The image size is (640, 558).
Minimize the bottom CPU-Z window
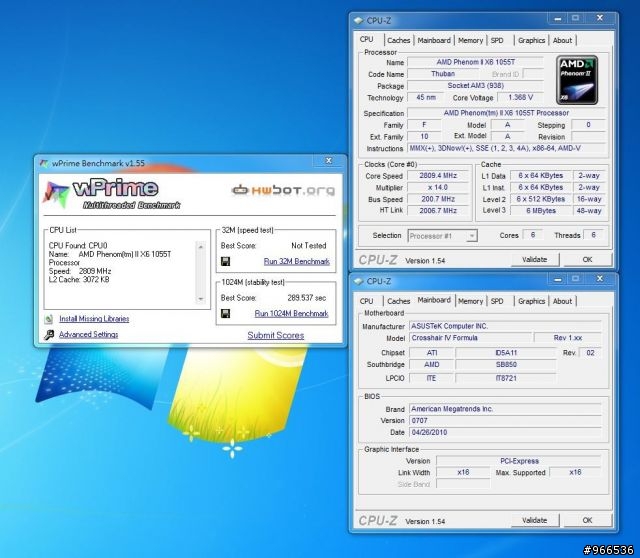point(558,279)
